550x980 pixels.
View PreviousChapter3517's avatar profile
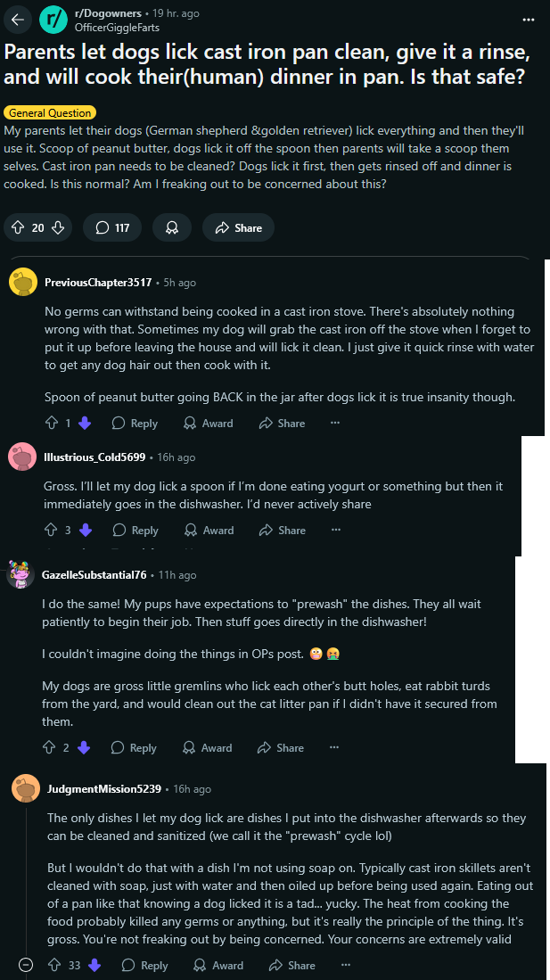pos(23,283)
